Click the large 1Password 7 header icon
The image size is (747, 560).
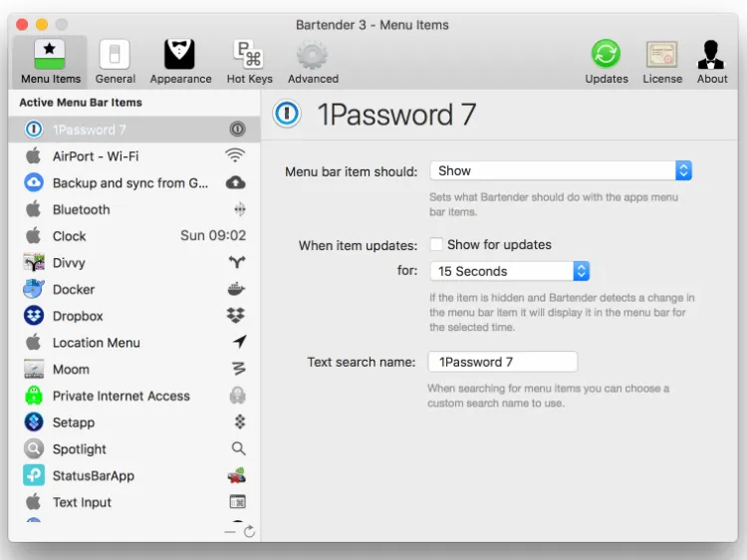pos(287,114)
